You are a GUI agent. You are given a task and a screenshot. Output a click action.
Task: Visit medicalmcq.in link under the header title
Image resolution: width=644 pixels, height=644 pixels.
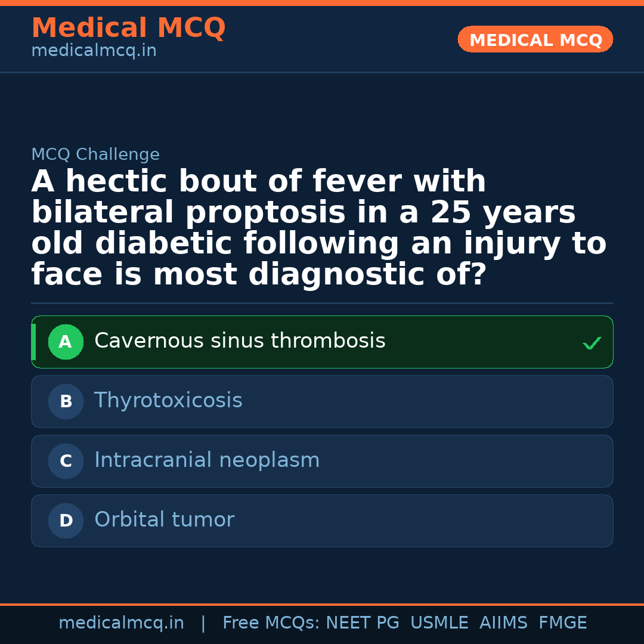(94, 51)
